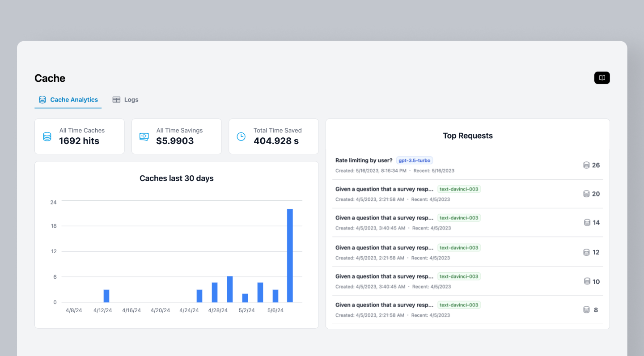Open the survey request with 14 hits
This screenshot has height=356, width=644.
point(385,218)
